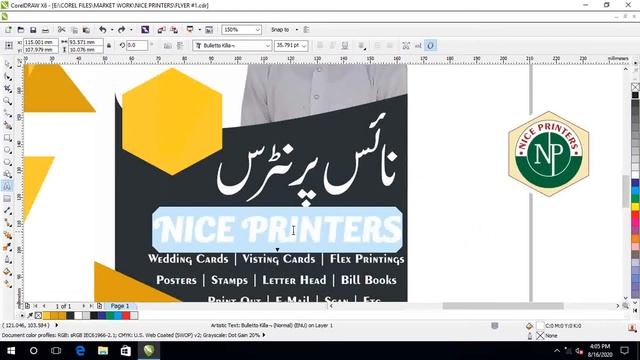The image size is (640, 360).
Task: Select the Text tool in toolbox
Action: pos(7,187)
